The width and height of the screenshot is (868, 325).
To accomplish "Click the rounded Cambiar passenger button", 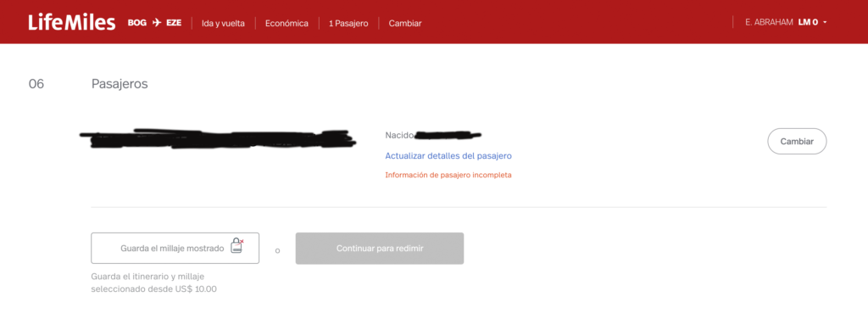I will coord(797,142).
